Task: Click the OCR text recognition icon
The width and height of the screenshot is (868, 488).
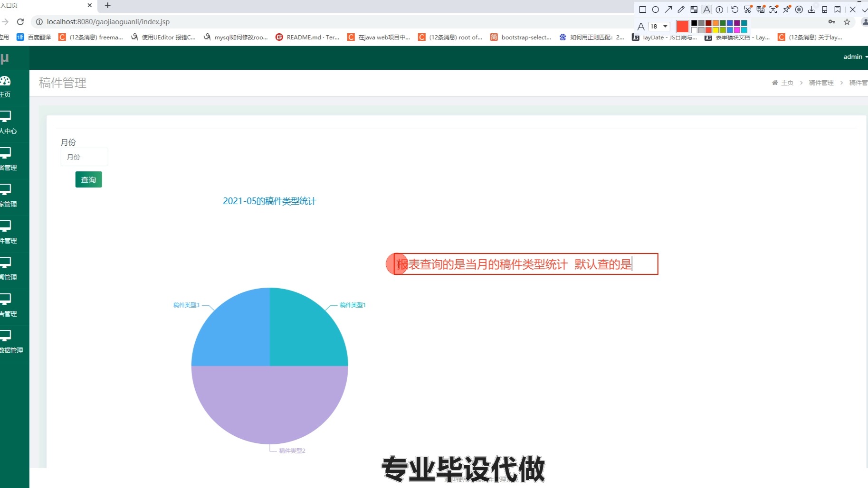Action: (x=773, y=9)
